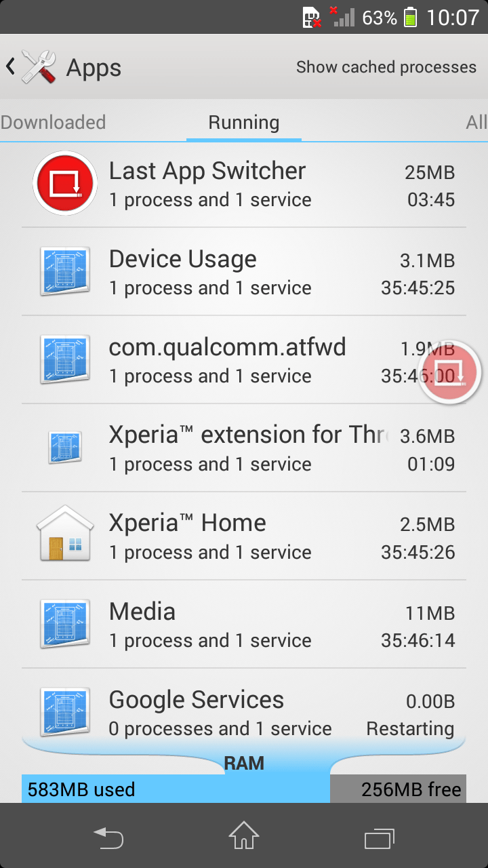Tap the com.qualcomm.atfwd app icon
Screen dimensions: 488x868
coord(65,359)
